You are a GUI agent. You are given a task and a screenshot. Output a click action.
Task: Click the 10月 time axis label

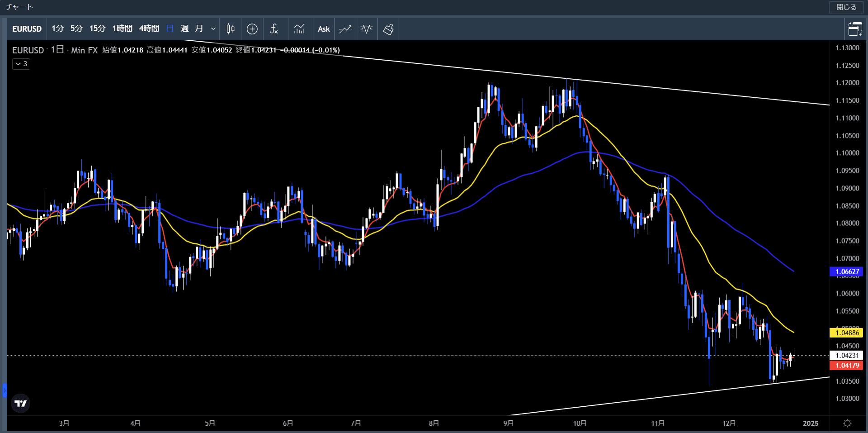(580, 423)
